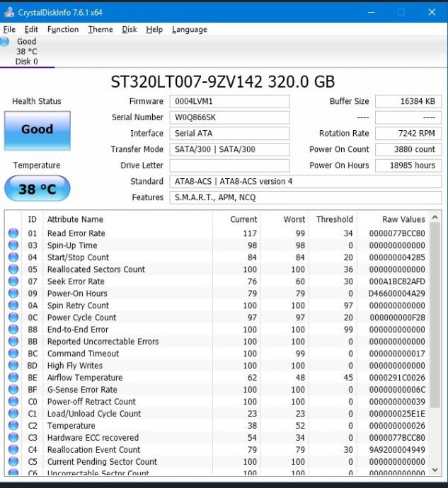Screen dimensions: 448x488
Task: Click the status orb for Start/Stop Count
Action: coord(13,257)
